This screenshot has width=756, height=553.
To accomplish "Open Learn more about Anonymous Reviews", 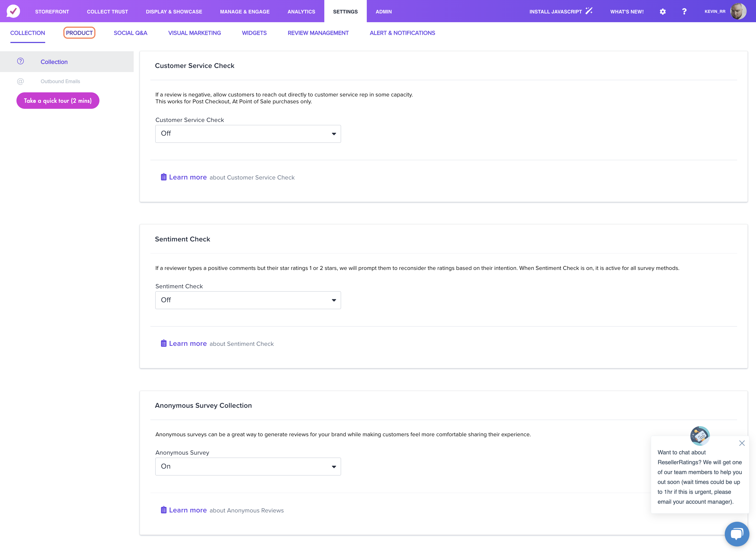I will point(188,510).
